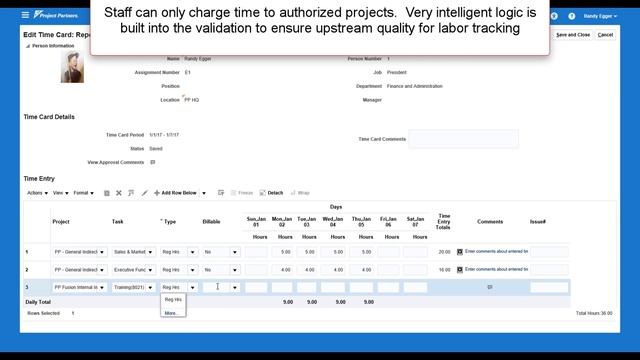
Task: Open row 3 Type dropdown arrow
Action: (x=192, y=288)
